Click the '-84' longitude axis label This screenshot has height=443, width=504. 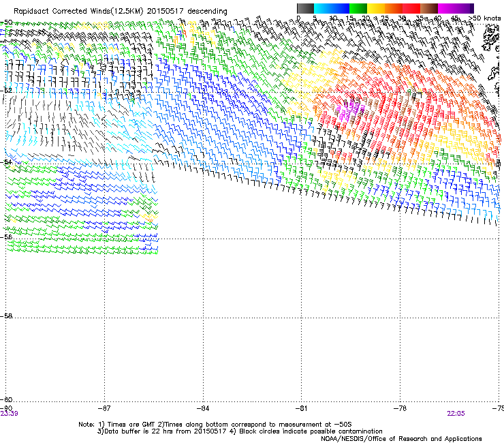[203, 408]
